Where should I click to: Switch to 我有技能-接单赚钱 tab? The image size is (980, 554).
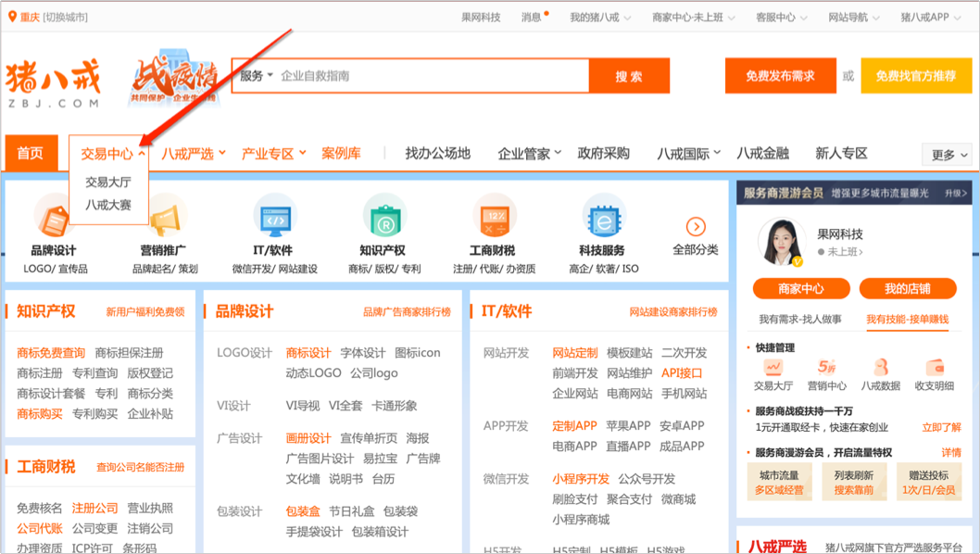pyautogui.click(x=908, y=319)
